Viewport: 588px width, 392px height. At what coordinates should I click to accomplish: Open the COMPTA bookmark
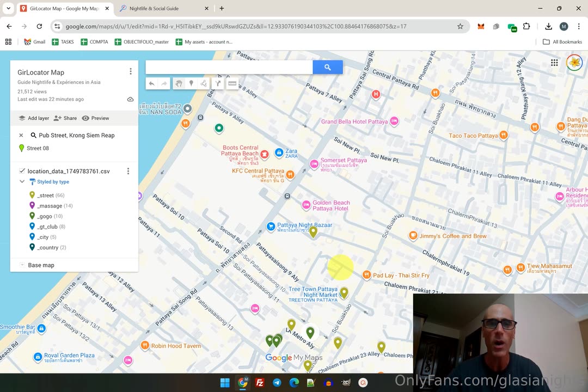pos(94,42)
